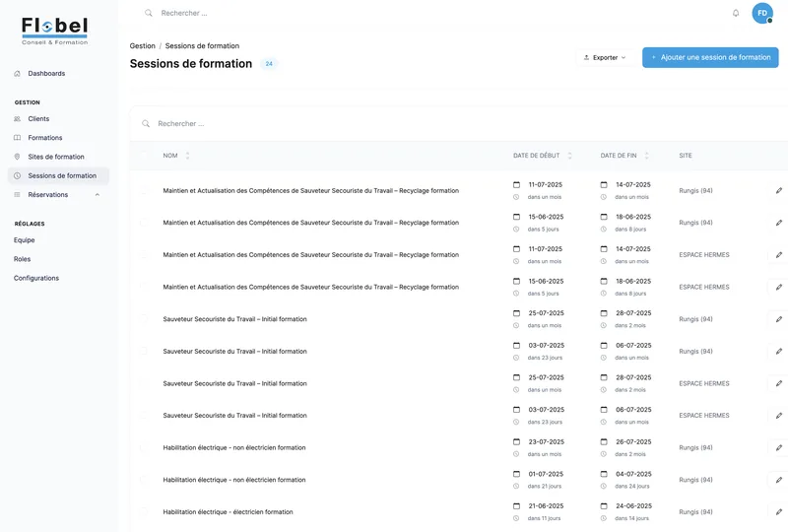
Task: Edit the Sauveteur Initial 03-07-2025 Rungis session
Action: (x=778, y=352)
